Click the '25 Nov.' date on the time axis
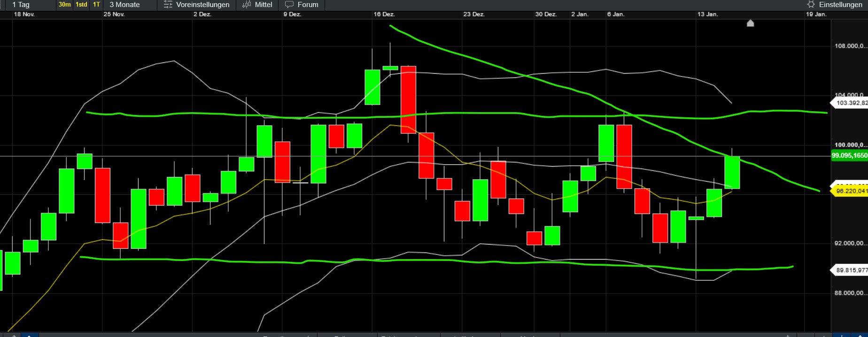This screenshot has height=337, width=868. [x=114, y=15]
